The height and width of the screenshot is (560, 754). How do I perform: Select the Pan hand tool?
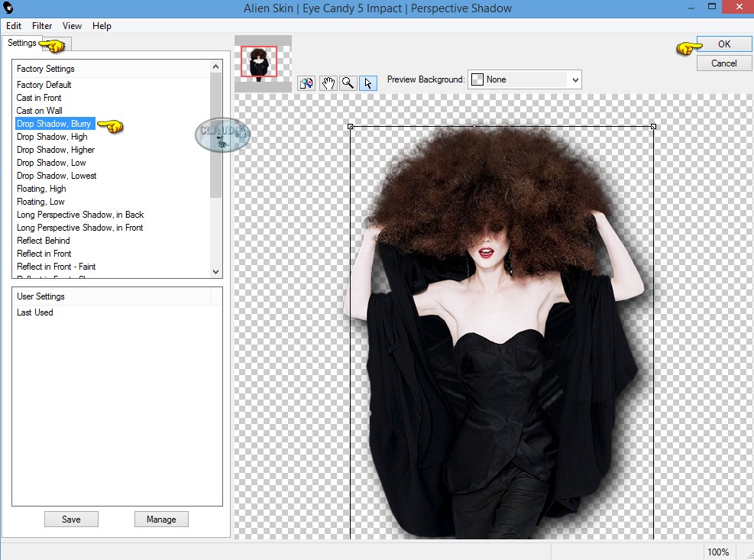328,83
